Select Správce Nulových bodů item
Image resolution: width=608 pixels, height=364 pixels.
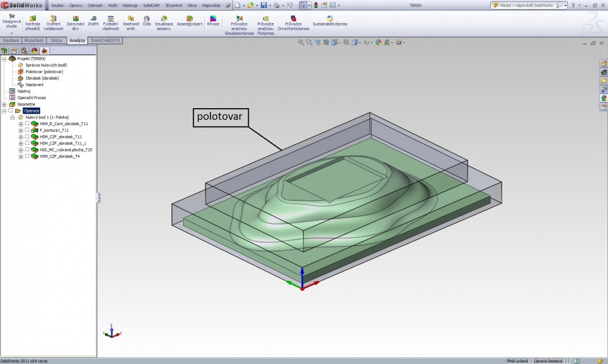pyautogui.click(x=46, y=65)
